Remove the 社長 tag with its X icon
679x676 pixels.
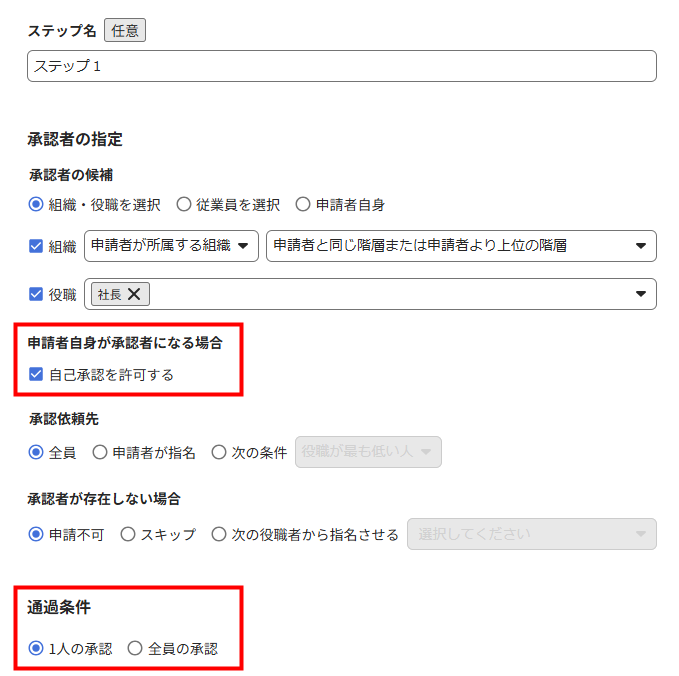134,294
